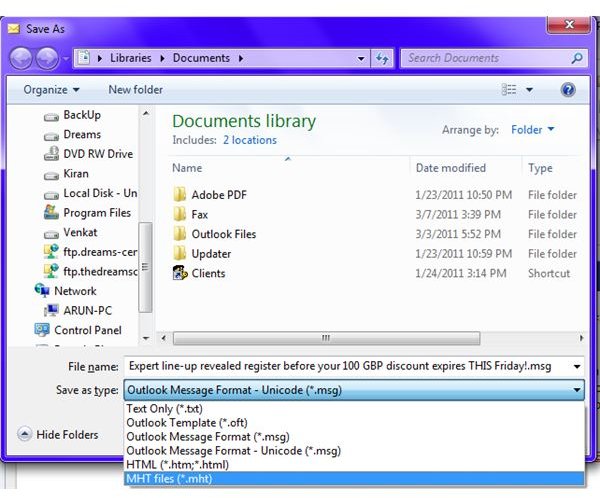Open the view options dropdown arrow
Image resolution: width=600 pixels, height=498 pixels.
pos(530,90)
